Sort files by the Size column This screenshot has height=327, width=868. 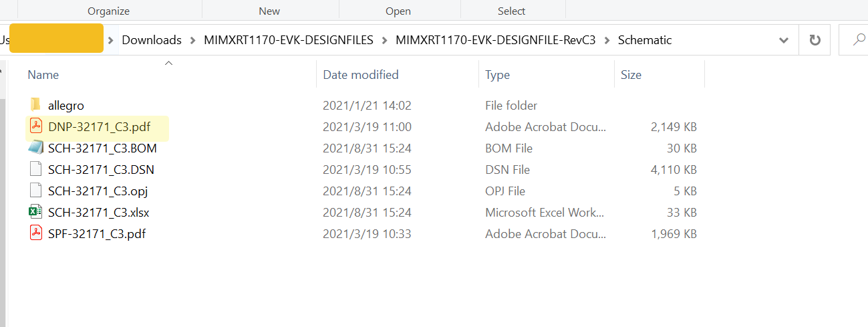coord(631,75)
